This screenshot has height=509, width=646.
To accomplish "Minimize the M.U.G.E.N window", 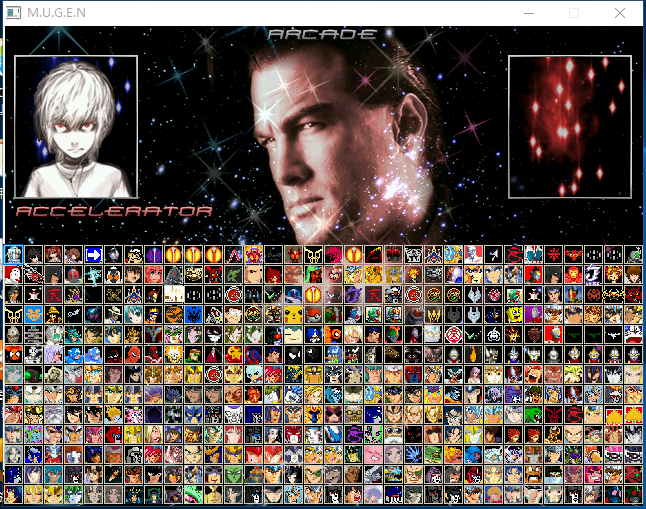I will [x=529, y=13].
